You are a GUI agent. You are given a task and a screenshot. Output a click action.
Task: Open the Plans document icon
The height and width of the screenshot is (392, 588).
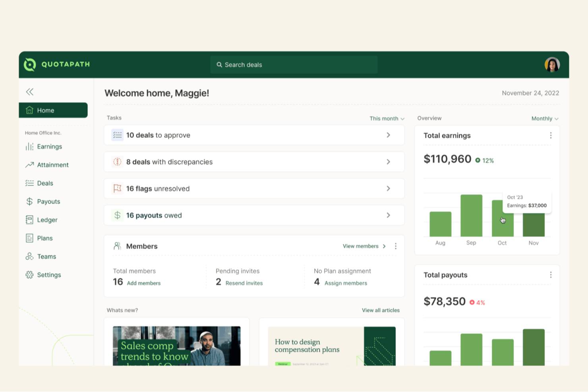coord(29,238)
